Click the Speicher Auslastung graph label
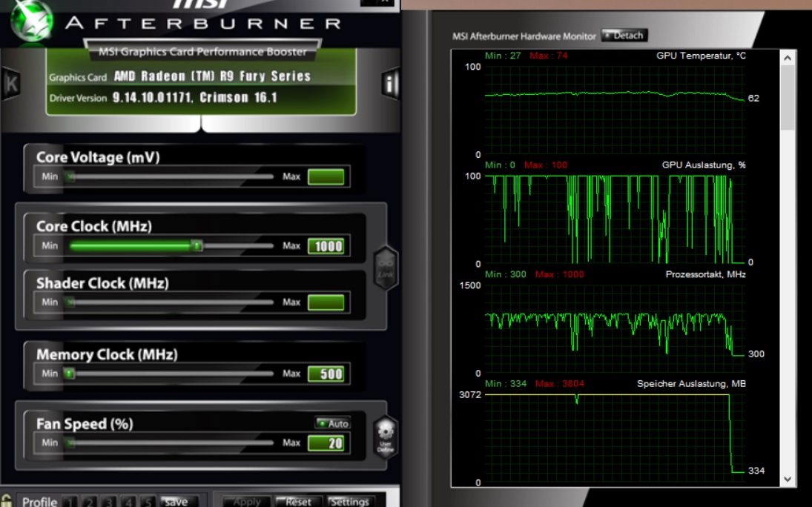The image size is (812, 507). tap(691, 383)
